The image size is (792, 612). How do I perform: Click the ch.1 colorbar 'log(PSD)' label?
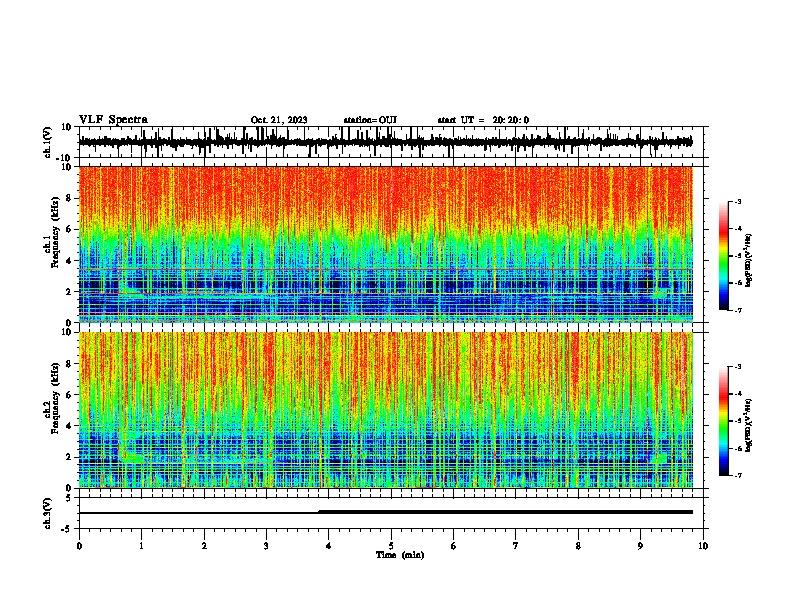(x=748, y=261)
